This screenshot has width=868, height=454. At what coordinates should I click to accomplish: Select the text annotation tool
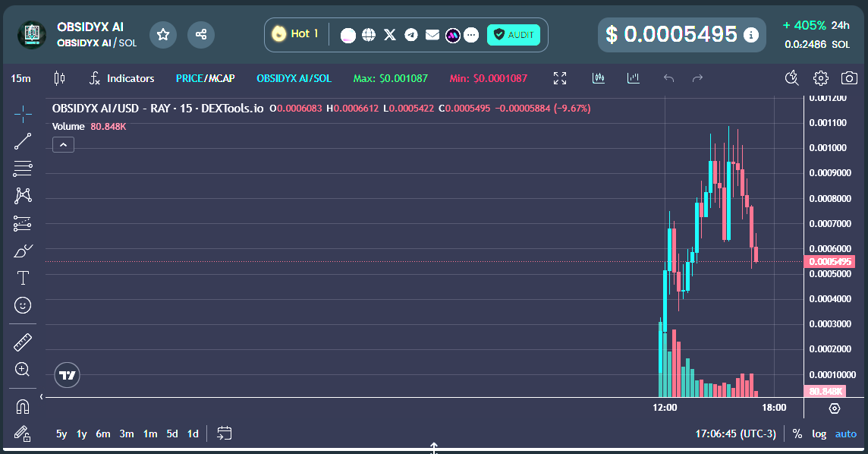[x=23, y=278]
